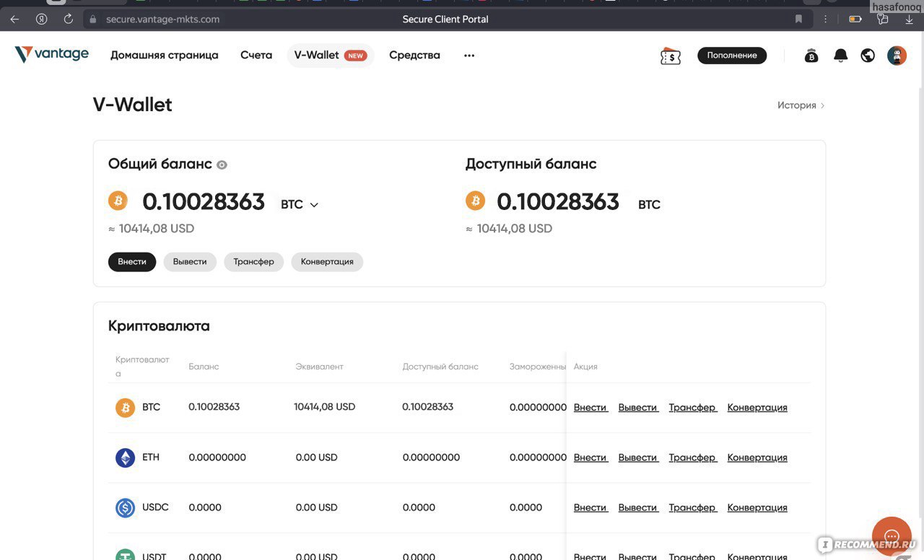Viewport: 924px width, 560px height.
Task: Click the USDC coin icon in table
Action: point(125,508)
